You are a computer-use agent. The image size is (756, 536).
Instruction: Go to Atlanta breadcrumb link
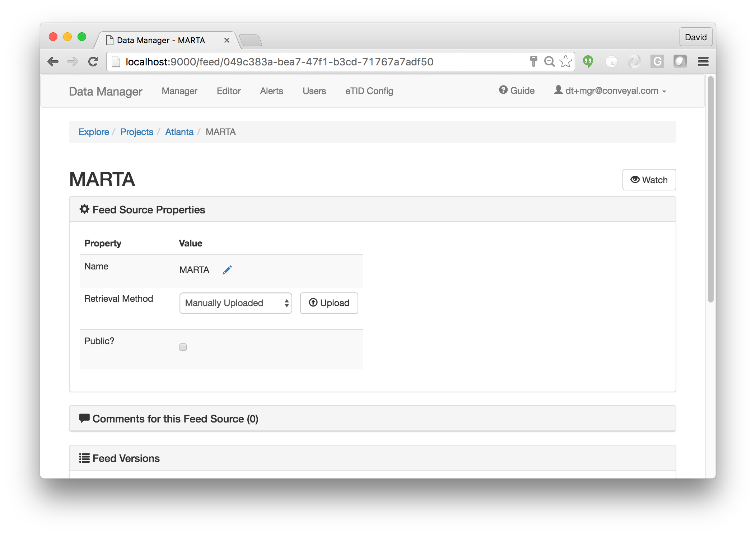[x=179, y=132]
